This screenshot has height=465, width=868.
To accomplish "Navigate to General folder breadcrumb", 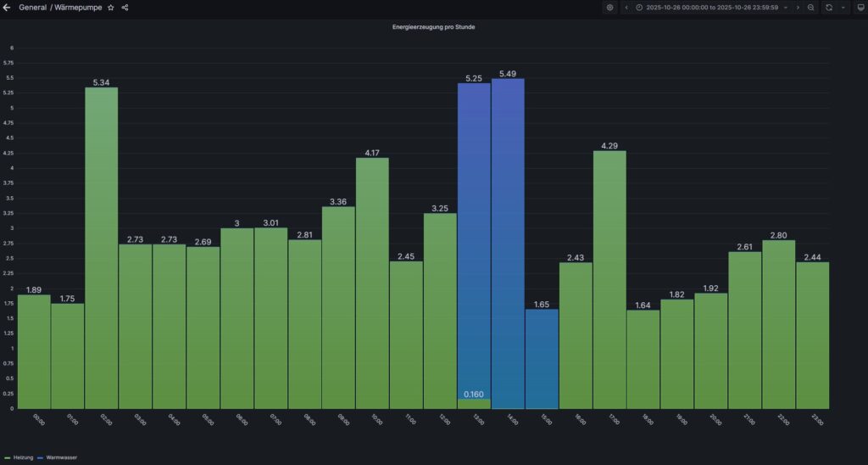I will click(32, 8).
